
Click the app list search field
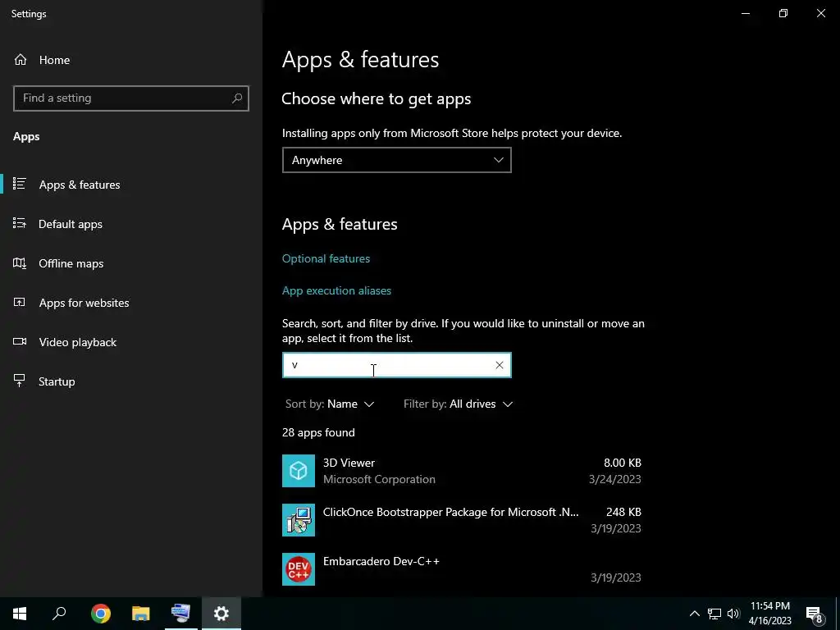396,365
